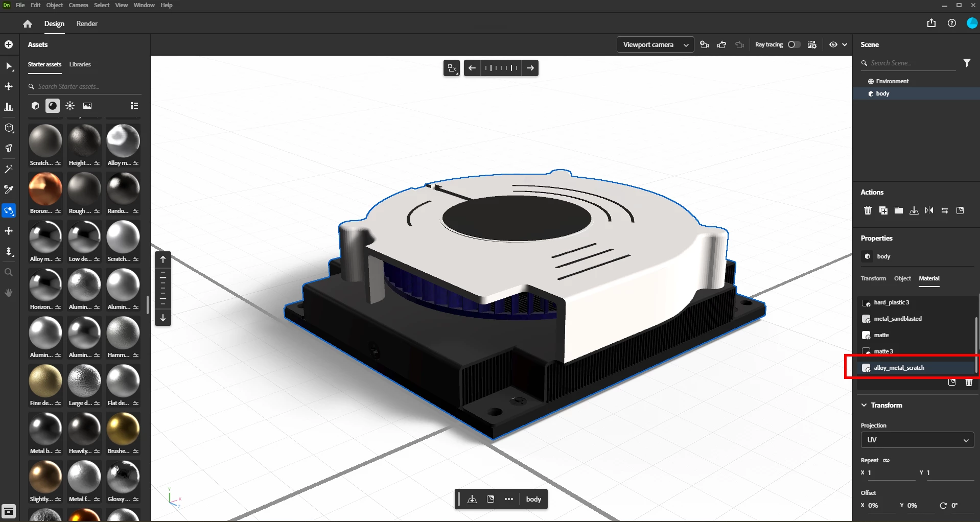
Task: Open the Camera menu
Action: [x=78, y=5]
